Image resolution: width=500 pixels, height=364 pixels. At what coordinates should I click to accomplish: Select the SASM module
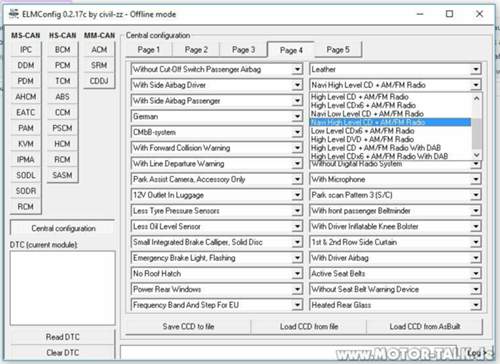click(x=63, y=175)
